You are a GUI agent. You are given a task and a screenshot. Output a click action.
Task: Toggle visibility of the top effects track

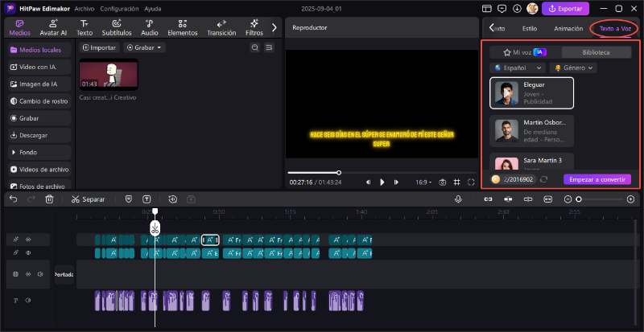pyautogui.click(x=28, y=240)
